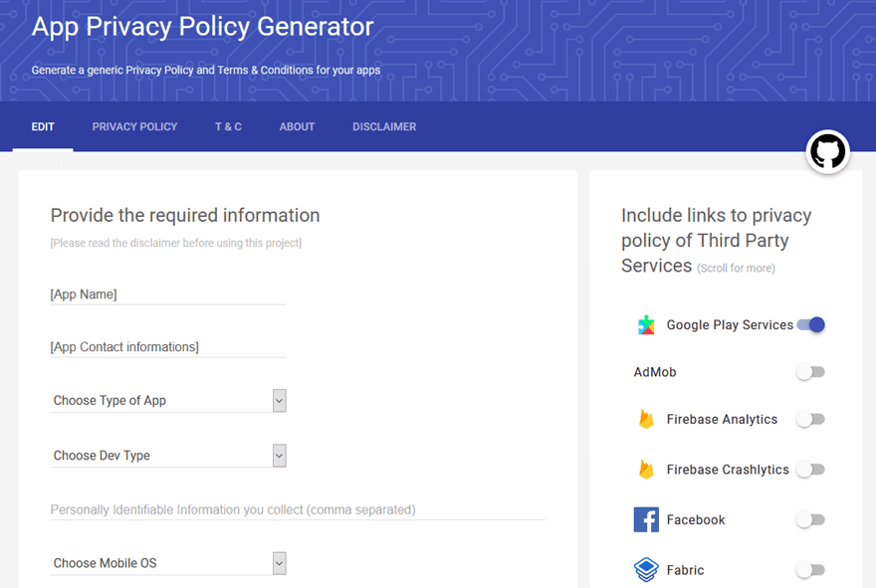876x588 pixels.
Task: Go to the Disclaimer tab
Action: click(384, 126)
